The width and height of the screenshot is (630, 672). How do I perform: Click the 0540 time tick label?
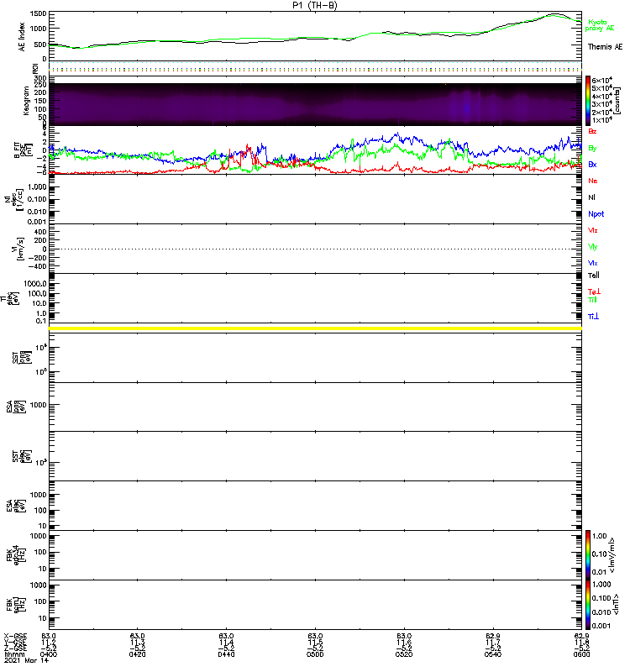tap(493, 654)
